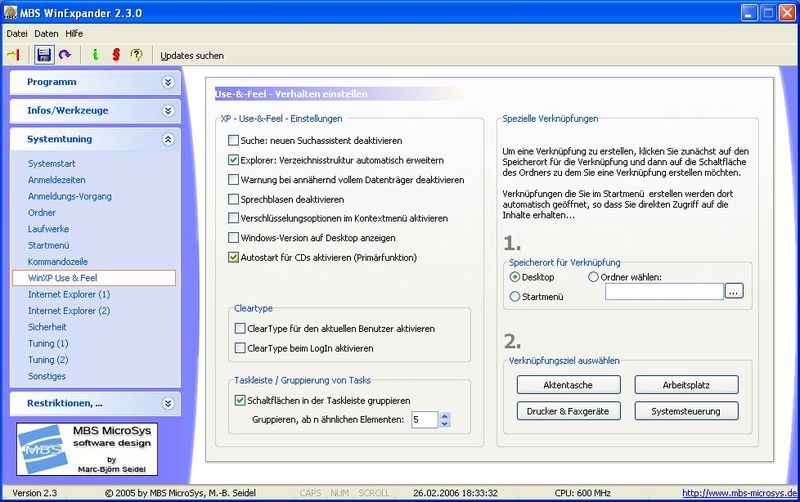Click the green info icon
Viewport: 800px width, 502px height.
point(94,55)
